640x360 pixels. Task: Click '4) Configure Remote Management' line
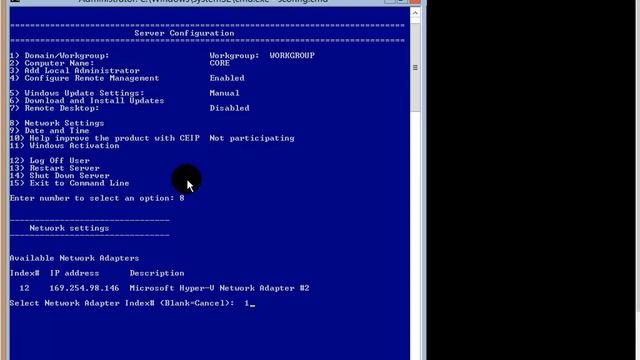(84, 78)
